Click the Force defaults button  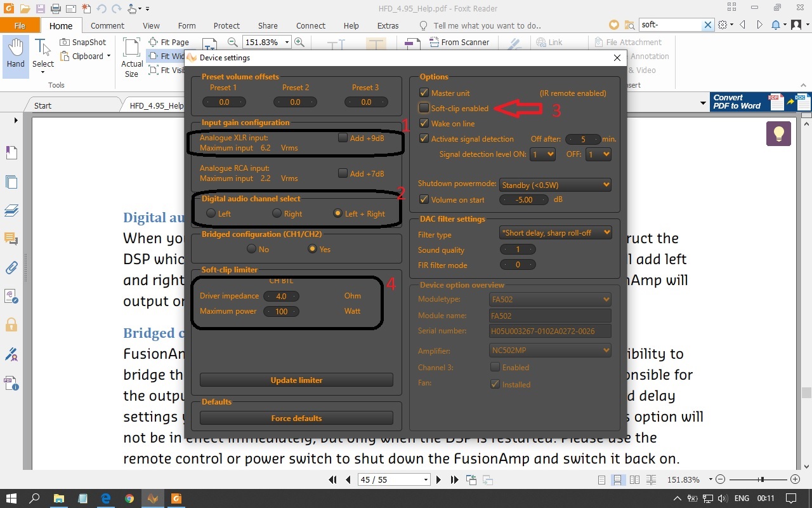296,418
